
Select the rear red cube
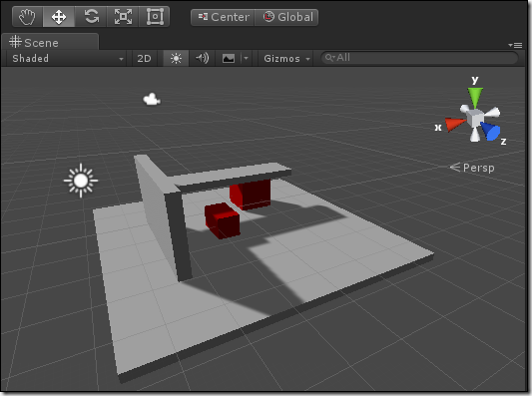click(x=253, y=195)
